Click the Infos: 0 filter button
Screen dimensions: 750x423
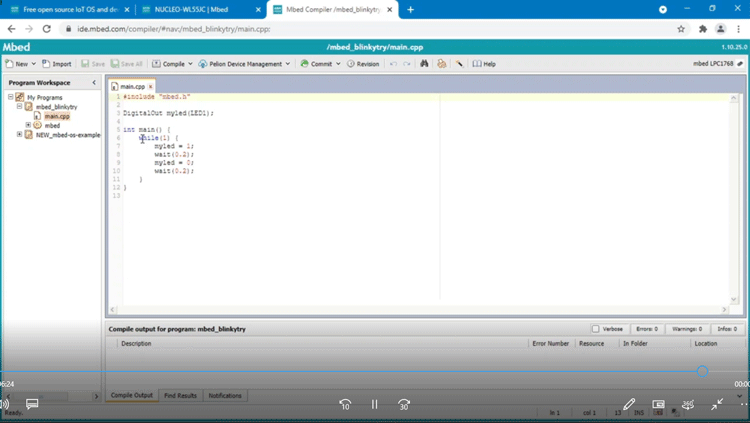(727, 329)
